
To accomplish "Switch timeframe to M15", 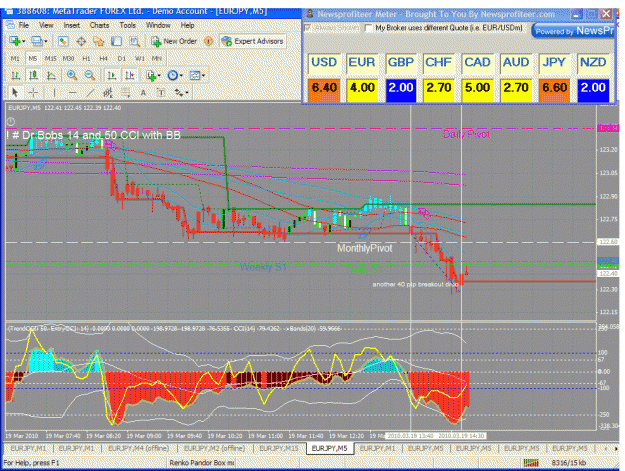I will tap(51, 58).
